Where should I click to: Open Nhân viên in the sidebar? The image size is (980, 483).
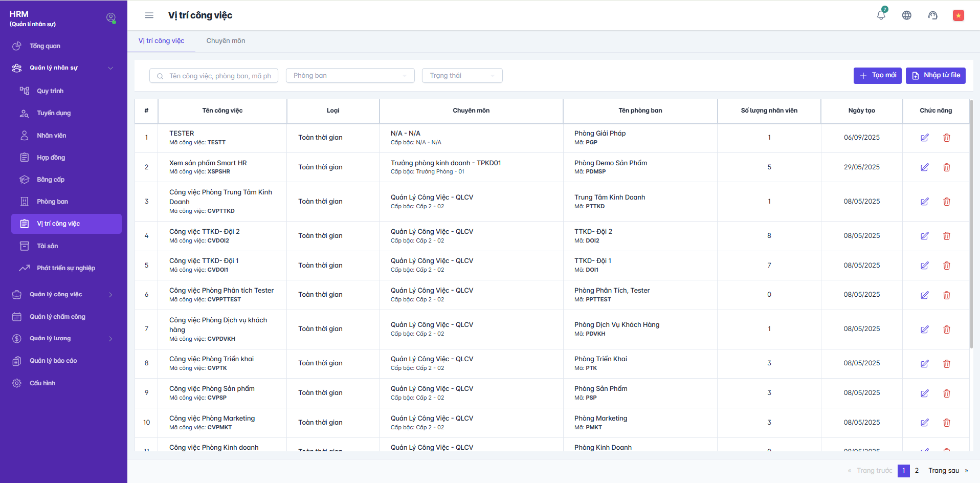pyautogui.click(x=52, y=136)
